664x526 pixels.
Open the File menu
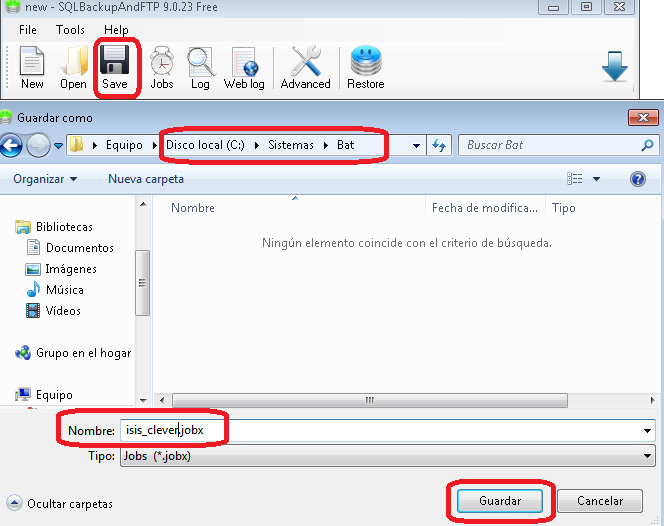point(27,30)
